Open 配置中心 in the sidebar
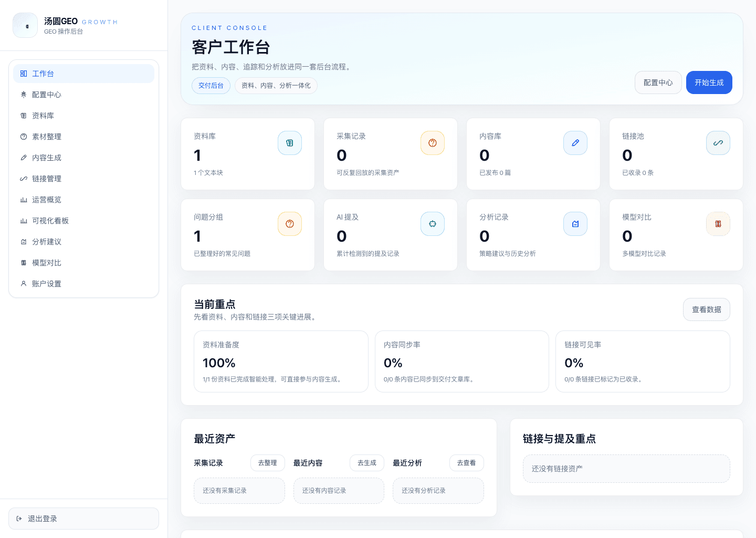 click(46, 95)
